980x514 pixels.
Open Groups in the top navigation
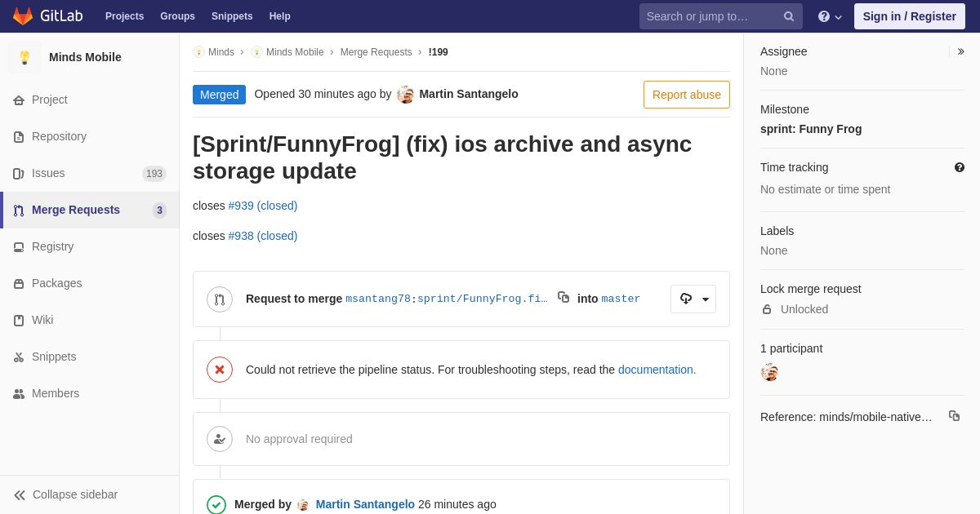coord(177,16)
